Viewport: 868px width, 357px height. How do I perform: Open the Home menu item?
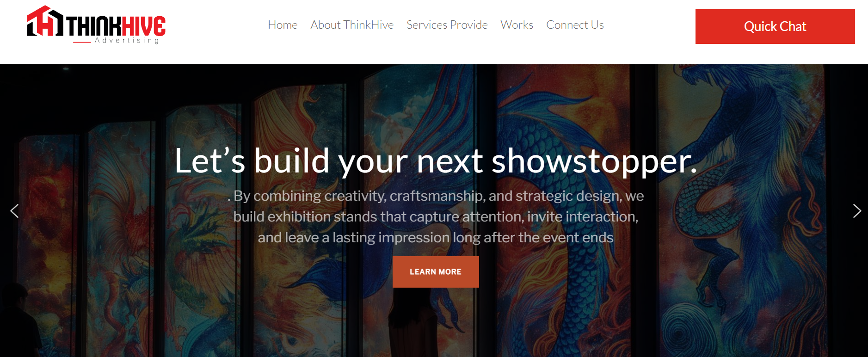pos(283,25)
